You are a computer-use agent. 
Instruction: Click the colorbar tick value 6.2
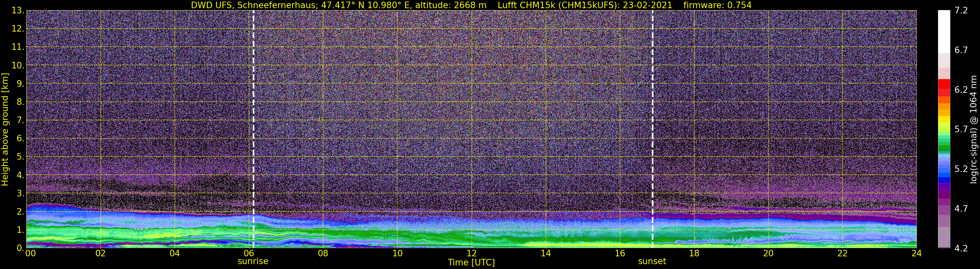click(x=961, y=90)
